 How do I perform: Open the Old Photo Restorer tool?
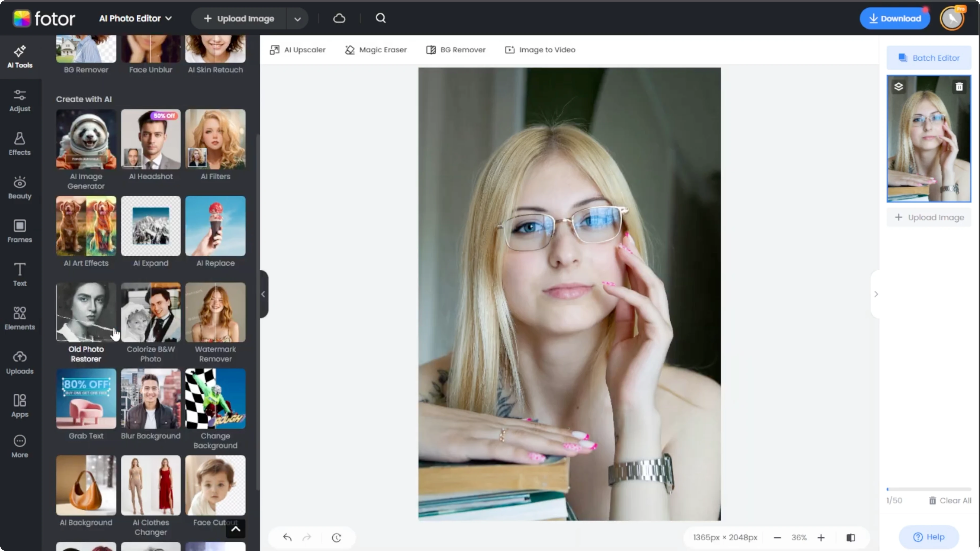click(x=86, y=323)
